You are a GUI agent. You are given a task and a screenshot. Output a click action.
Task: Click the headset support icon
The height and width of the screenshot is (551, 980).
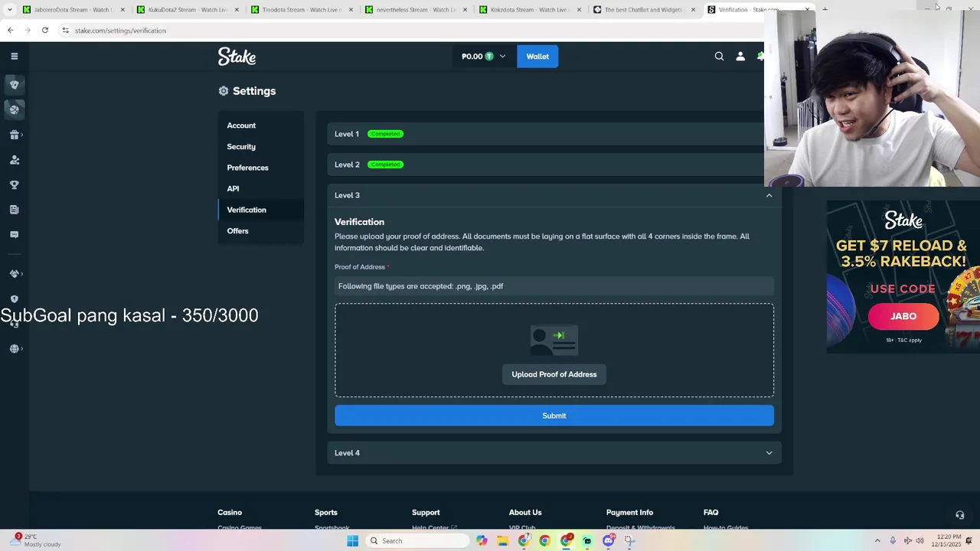pos(959,515)
